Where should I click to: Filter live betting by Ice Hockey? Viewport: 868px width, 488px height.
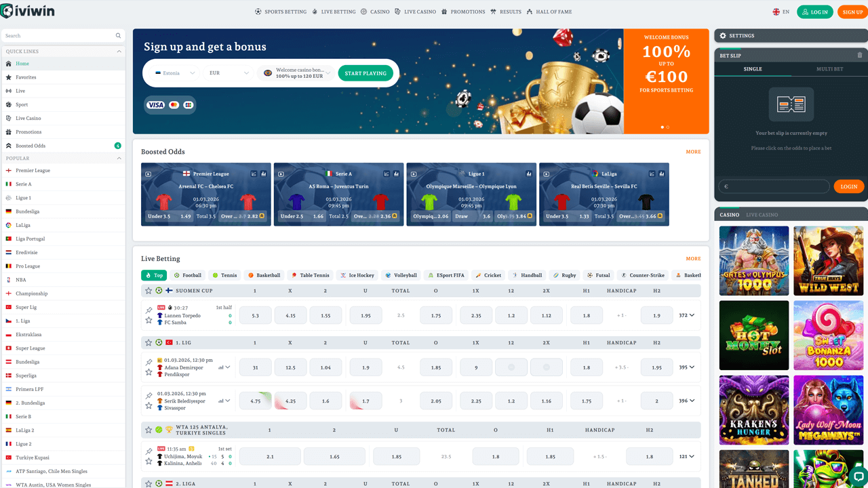(357, 275)
